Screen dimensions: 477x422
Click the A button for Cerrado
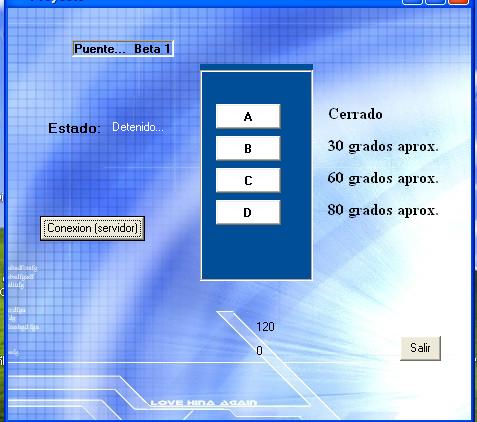pyautogui.click(x=248, y=116)
